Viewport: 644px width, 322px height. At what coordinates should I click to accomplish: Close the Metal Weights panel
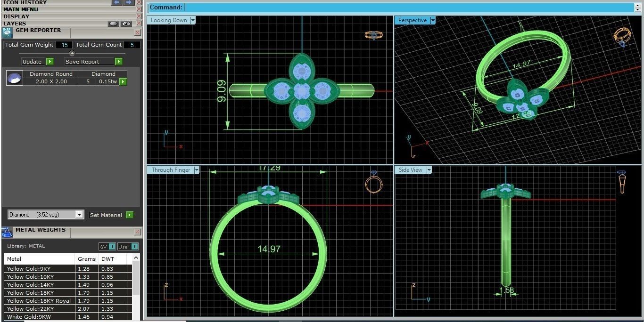pos(137,232)
